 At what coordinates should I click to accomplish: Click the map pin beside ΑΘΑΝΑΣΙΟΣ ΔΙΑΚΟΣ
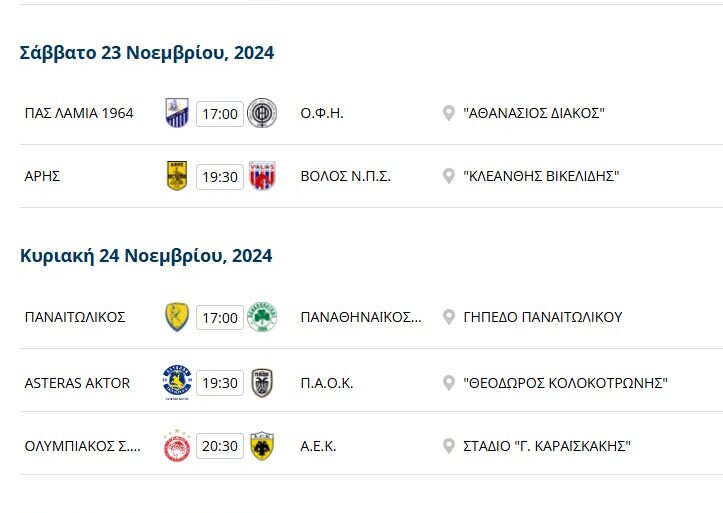[x=449, y=113]
